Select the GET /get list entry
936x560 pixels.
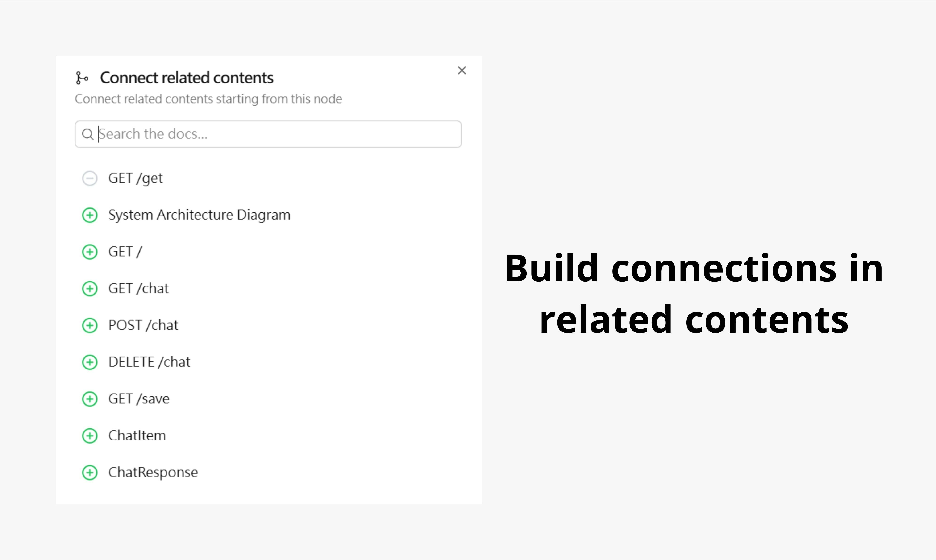(136, 178)
